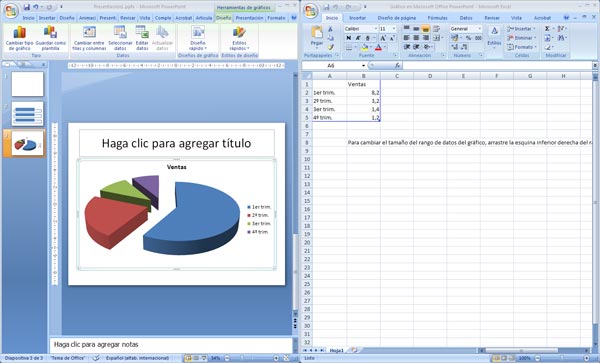Image resolution: width=600 pixels, height=363 pixels.
Task: Click the Pegar clipboard icon in Excel
Action: 316,32
